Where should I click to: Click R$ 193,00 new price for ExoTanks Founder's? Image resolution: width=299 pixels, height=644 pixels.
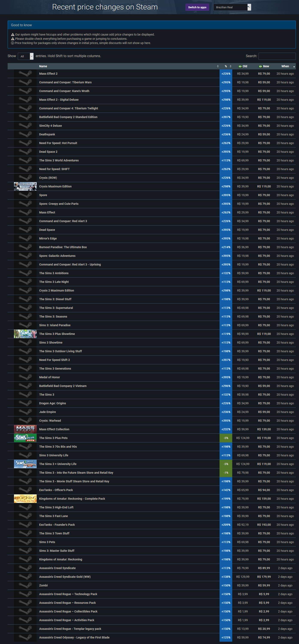264,525
